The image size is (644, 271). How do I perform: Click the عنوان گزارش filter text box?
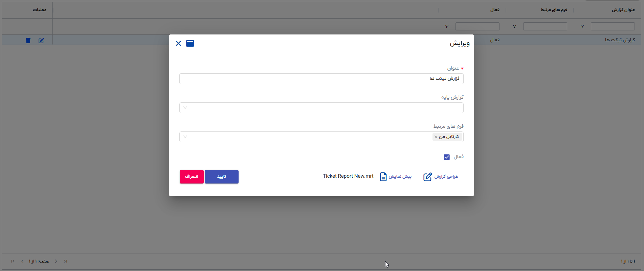pyautogui.click(x=613, y=26)
